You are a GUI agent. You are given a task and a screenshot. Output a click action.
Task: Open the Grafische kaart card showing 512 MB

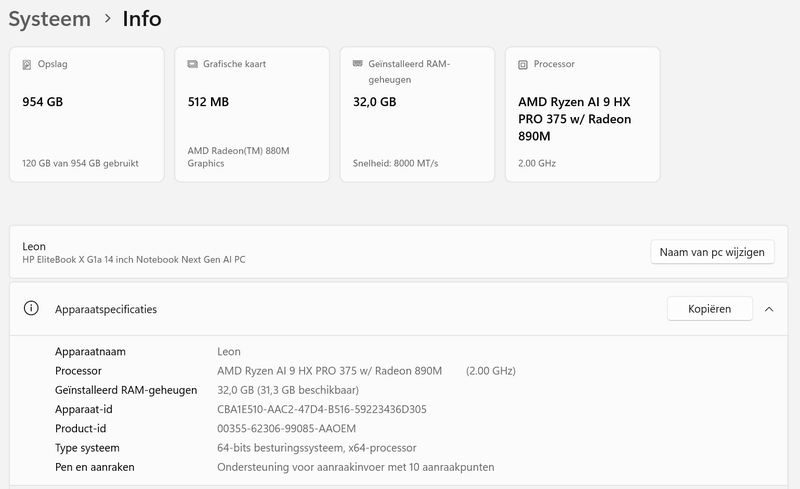click(x=252, y=114)
